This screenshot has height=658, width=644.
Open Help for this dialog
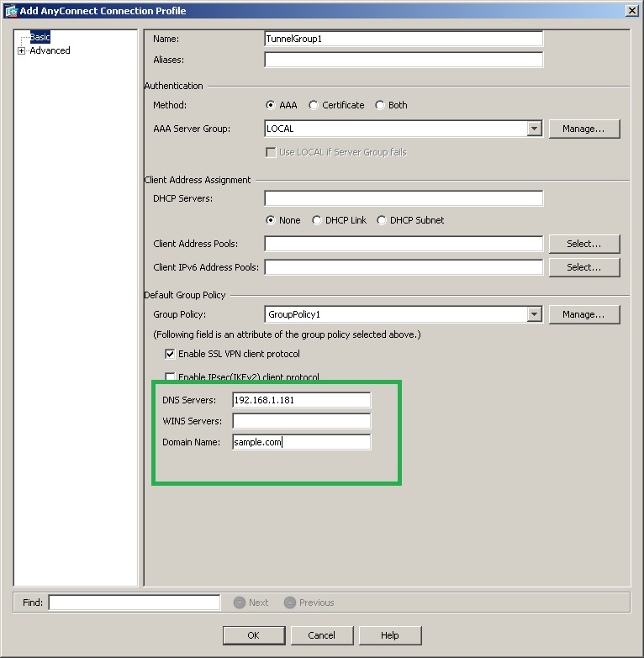[390, 635]
